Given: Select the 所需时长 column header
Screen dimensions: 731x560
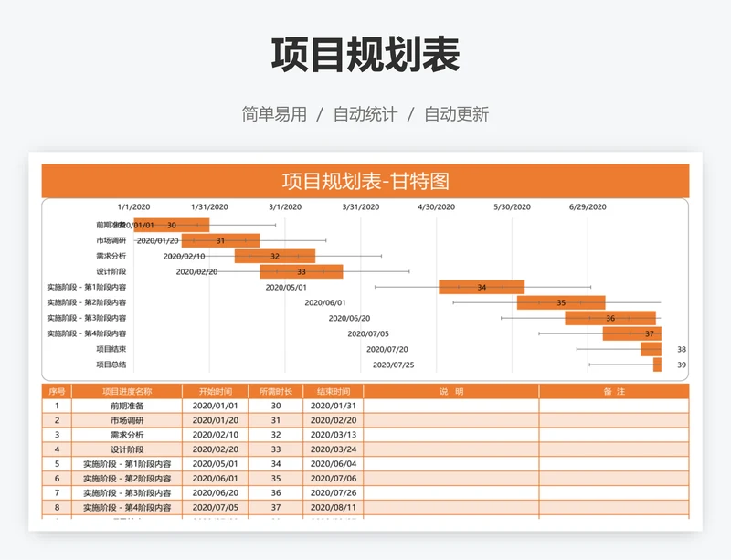Looking at the screenshot, I should click(276, 391).
